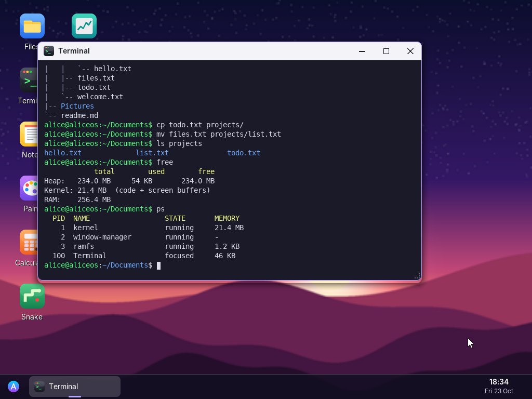
Task: Click the Terminal title bar icon
Action: [49, 51]
